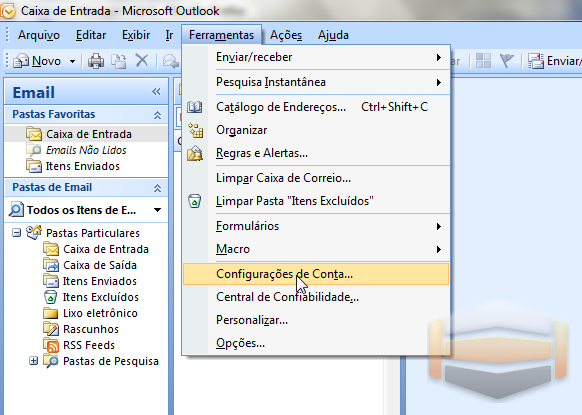This screenshot has width=582, height=415.
Task: Click the Enviar/receber toolbar icon
Action: coord(555,61)
